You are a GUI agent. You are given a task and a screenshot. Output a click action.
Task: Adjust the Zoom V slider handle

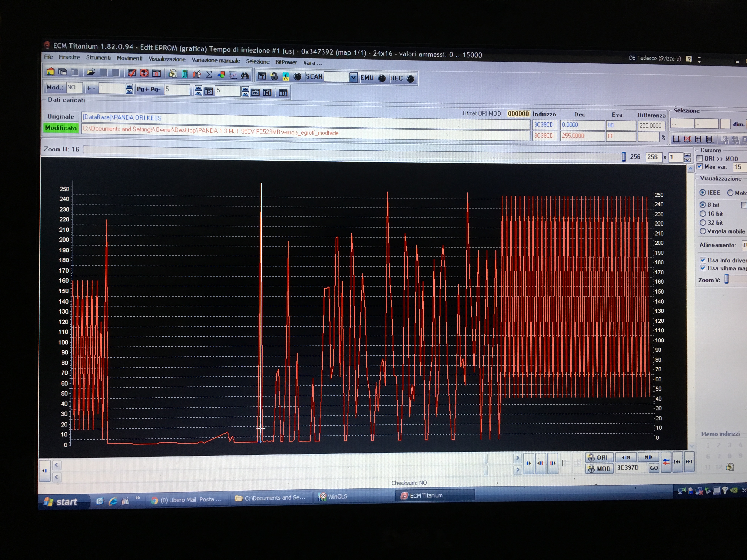[727, 279]
